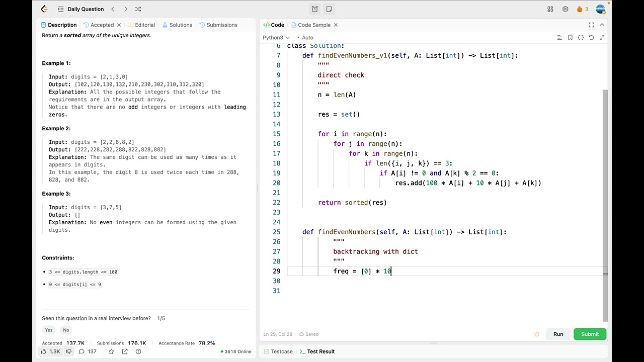Screen dimensions: 644x362
Task: Go to the next question arrow
Action: pos(126,9)
